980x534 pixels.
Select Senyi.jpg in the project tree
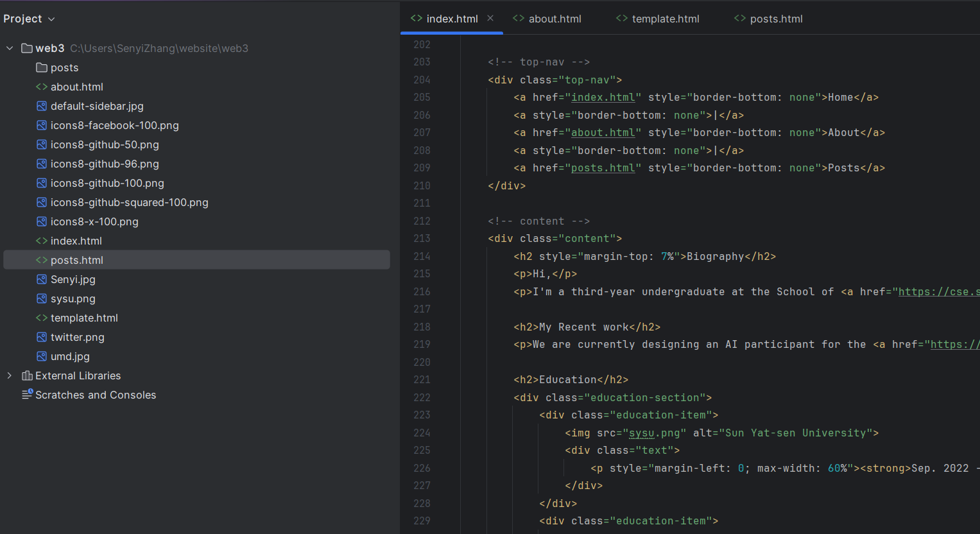[73, 279]
